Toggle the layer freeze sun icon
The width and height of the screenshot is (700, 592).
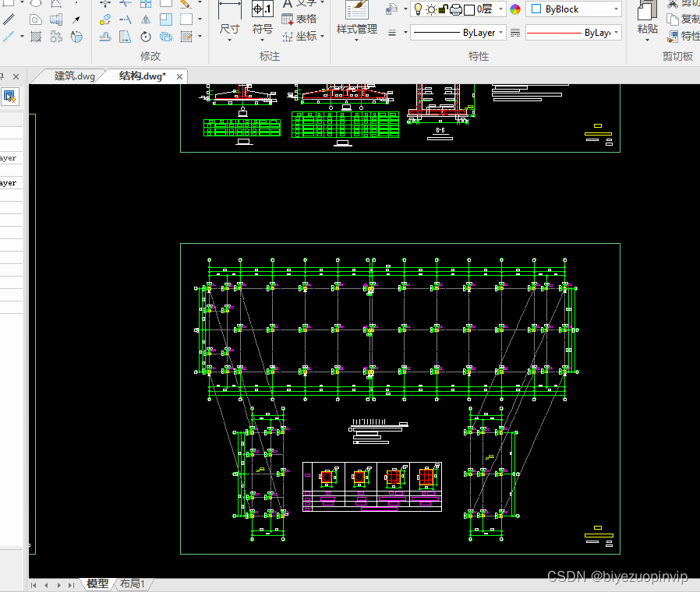point(431,9)
